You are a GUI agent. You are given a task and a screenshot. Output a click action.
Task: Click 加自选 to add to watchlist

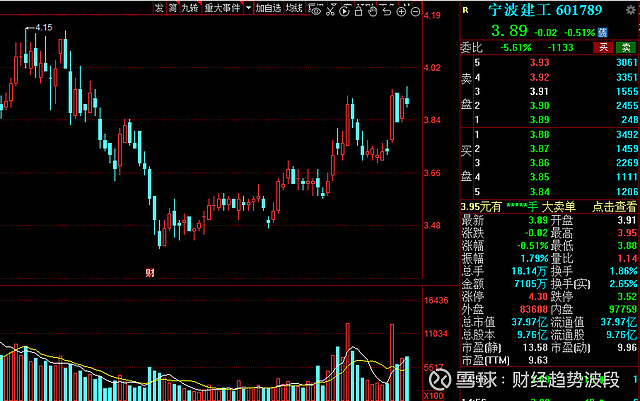click(x=268, y=8)
